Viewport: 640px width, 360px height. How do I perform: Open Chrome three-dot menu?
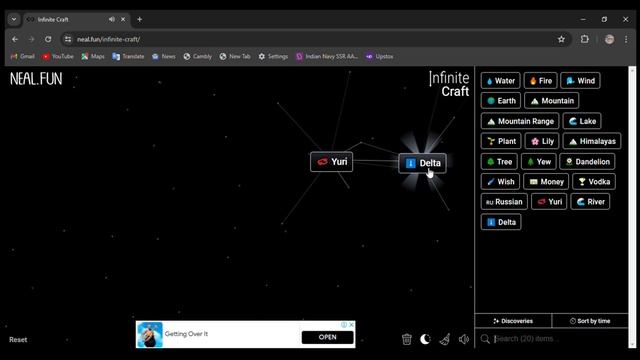(x=626, y=39)
